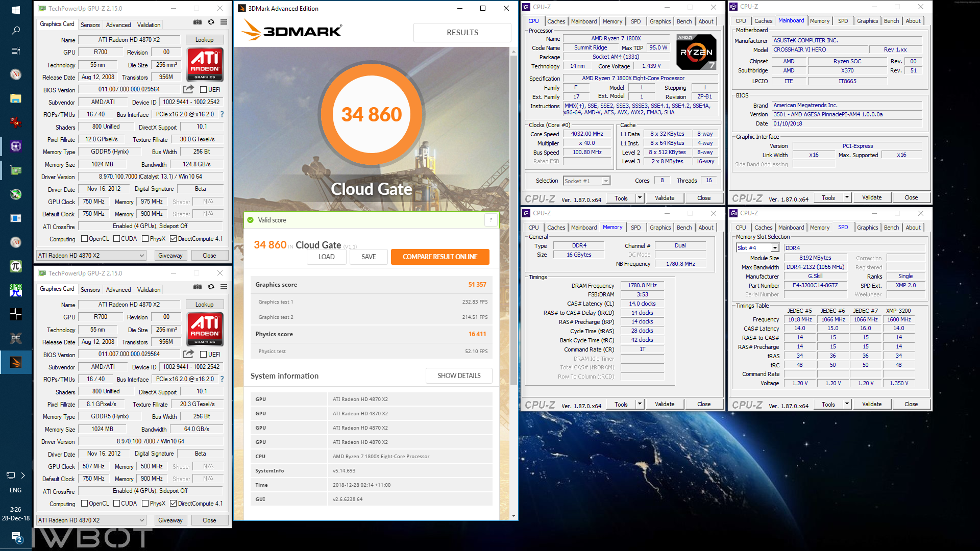Open Slot #4 dropdown in CPU-Z SPD window
The image size is (980, 551).
(757, 248)
